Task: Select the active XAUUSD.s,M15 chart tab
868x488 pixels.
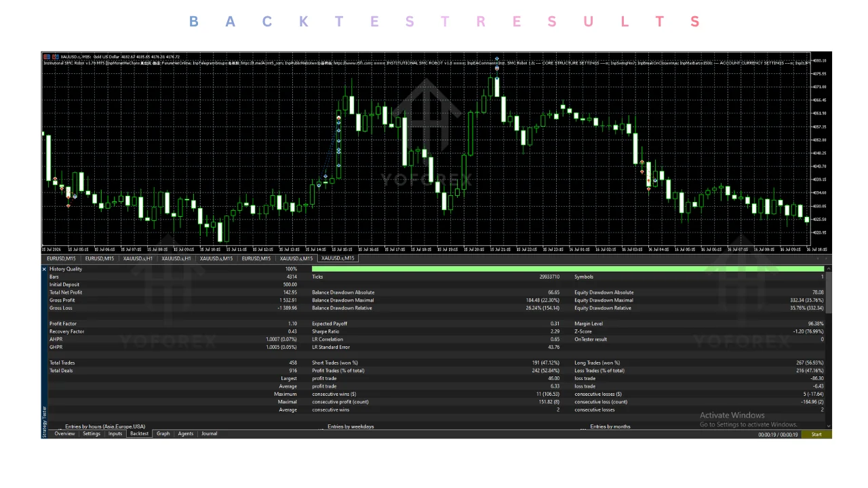Action: (338, 258)
